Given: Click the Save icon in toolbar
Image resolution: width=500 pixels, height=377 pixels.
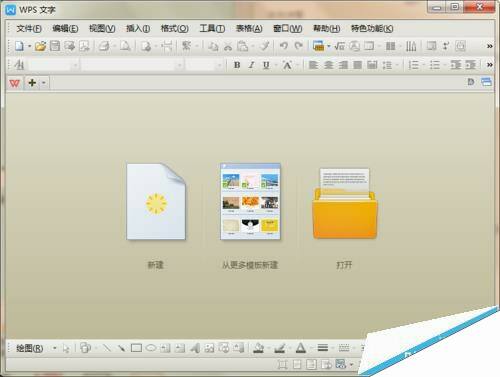Looking at the screenshot, I should point(55,46).
